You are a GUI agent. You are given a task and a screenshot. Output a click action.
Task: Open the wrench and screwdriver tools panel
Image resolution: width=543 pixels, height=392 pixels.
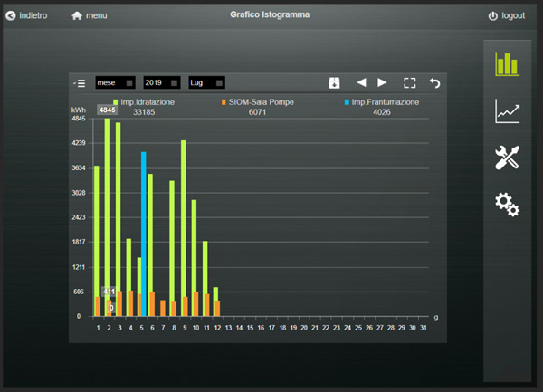507,158
